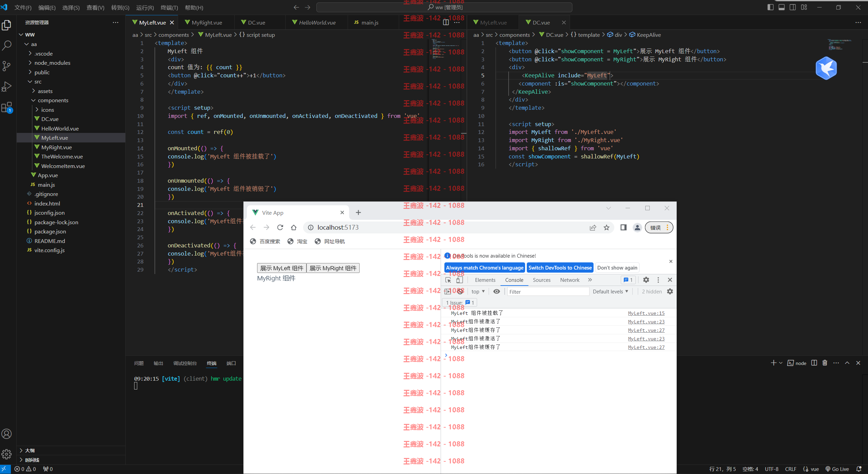This screenshot has height=474, width=868.
Task: Open the Extensions view
Action: 6,107
